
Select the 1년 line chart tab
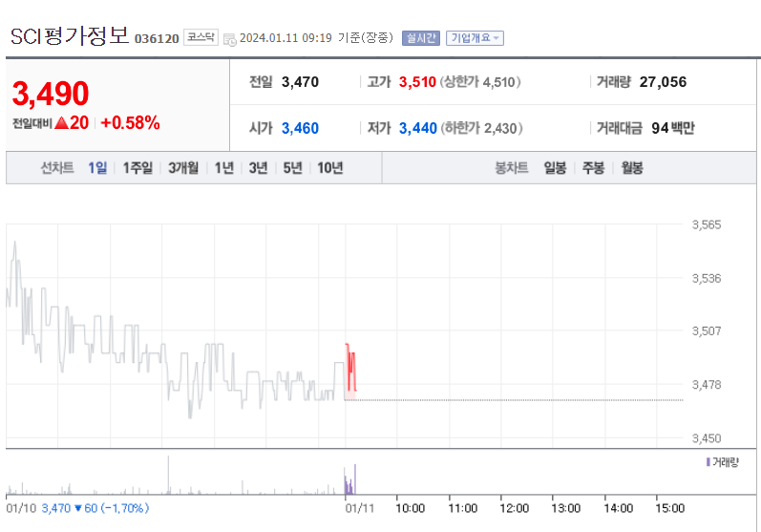coord(224,168)
